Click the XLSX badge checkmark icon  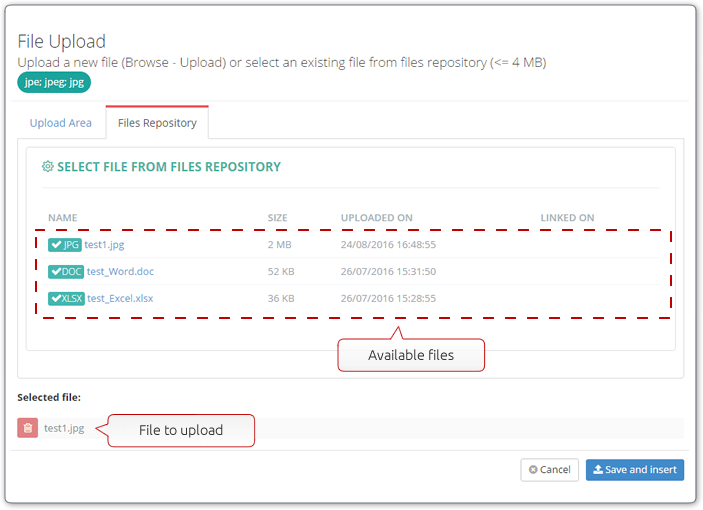(x=56, y=298)
